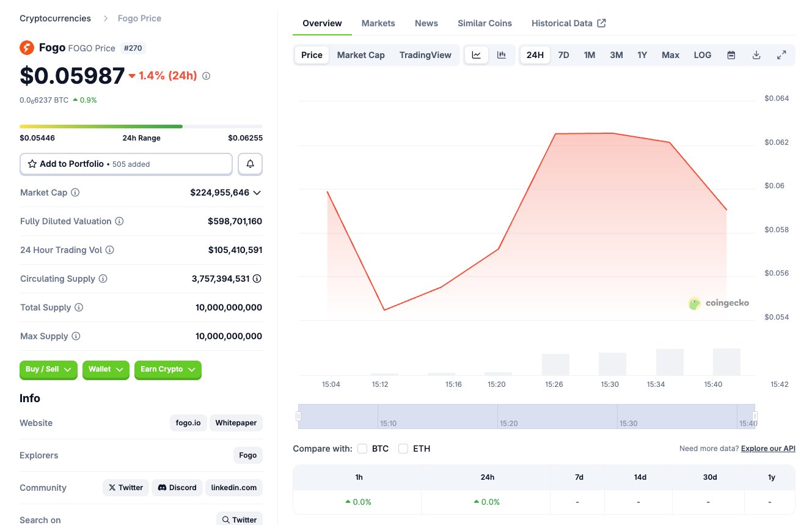Screen dimensions: 812x525
Task: Download chart data icon
Action: click(x=756, y=55)
